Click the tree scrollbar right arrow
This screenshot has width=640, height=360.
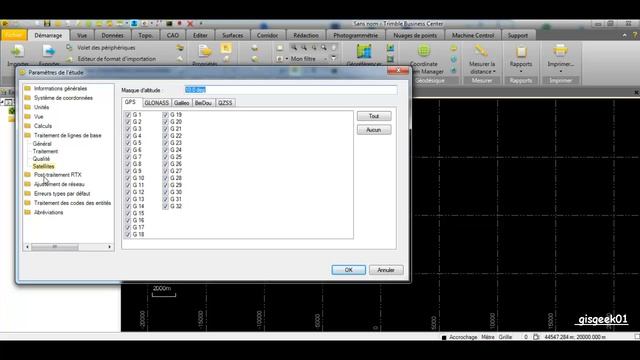[x=109, y=247]
